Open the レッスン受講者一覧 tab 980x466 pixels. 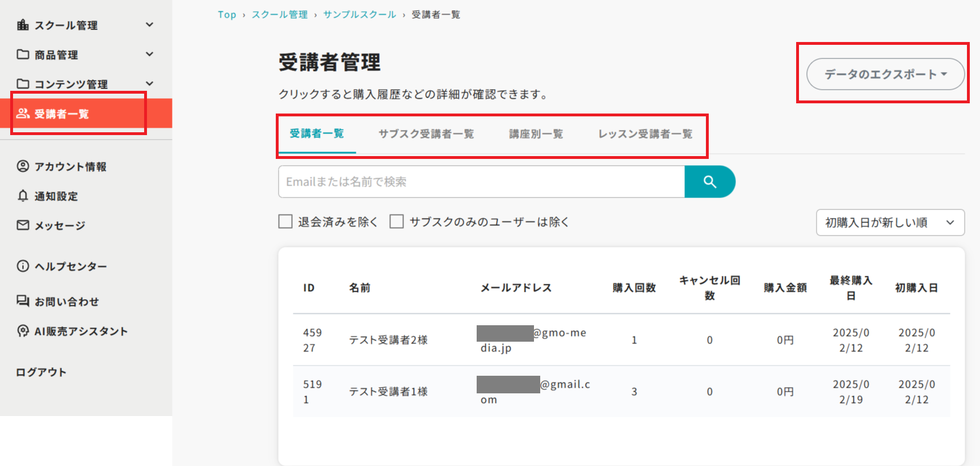645,134
